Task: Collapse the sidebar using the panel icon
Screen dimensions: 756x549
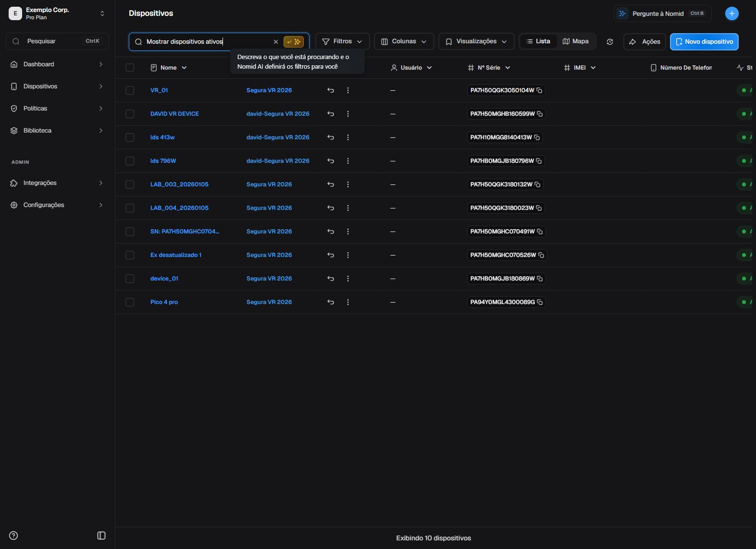Action: tap(101, 536)
